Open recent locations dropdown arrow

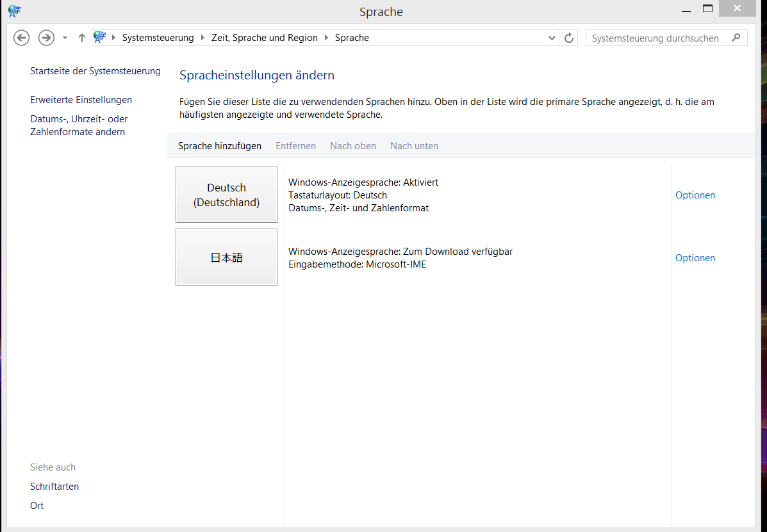(65, 38)
